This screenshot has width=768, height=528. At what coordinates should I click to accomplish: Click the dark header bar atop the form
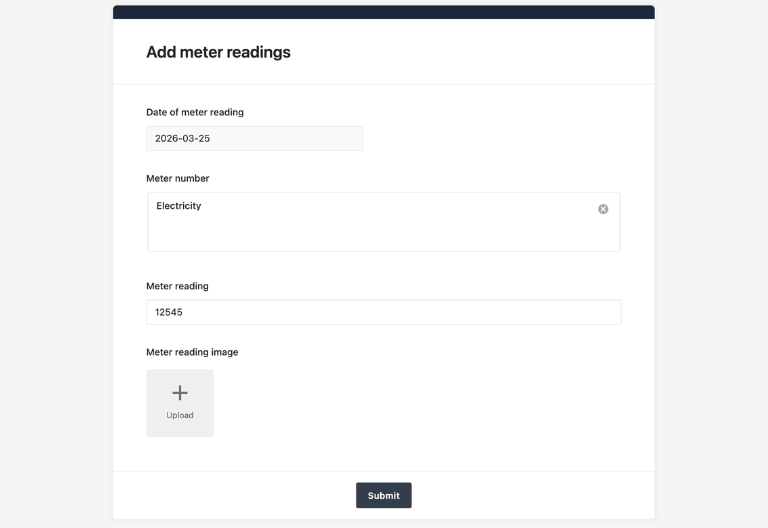coord(383,12)
